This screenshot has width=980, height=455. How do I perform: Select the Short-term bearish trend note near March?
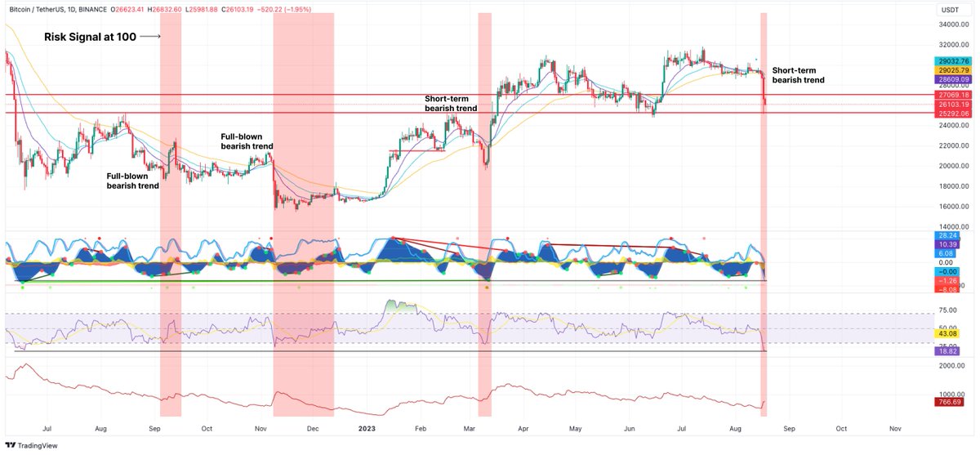(451, 103)
